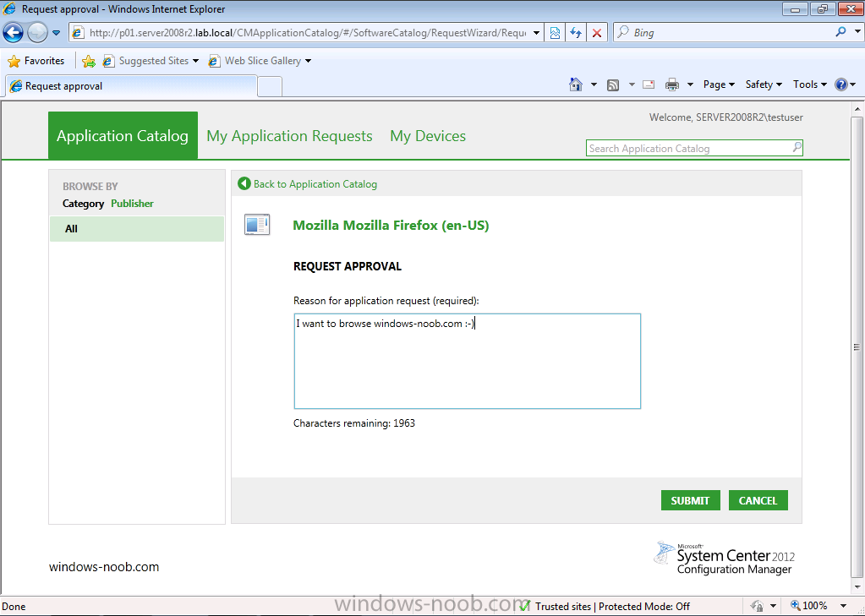The width and height of the screenshot is (865, 616).
Task: Browse by Category
Action: (84, 204)
